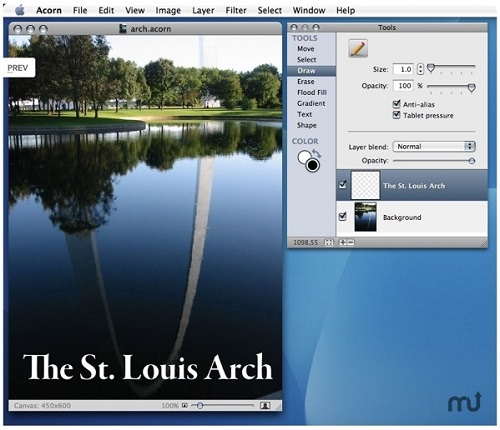The image size is (500, 430).
Task: Hide The St. Louis Arch layer
Action: 343,184
